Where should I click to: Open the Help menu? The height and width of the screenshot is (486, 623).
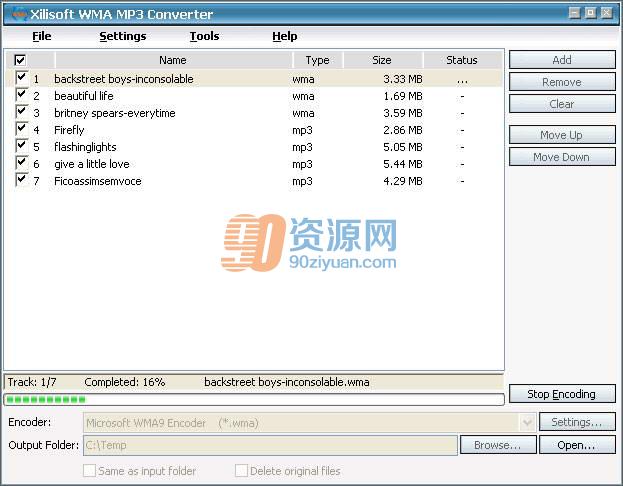[x=284, y=36]
